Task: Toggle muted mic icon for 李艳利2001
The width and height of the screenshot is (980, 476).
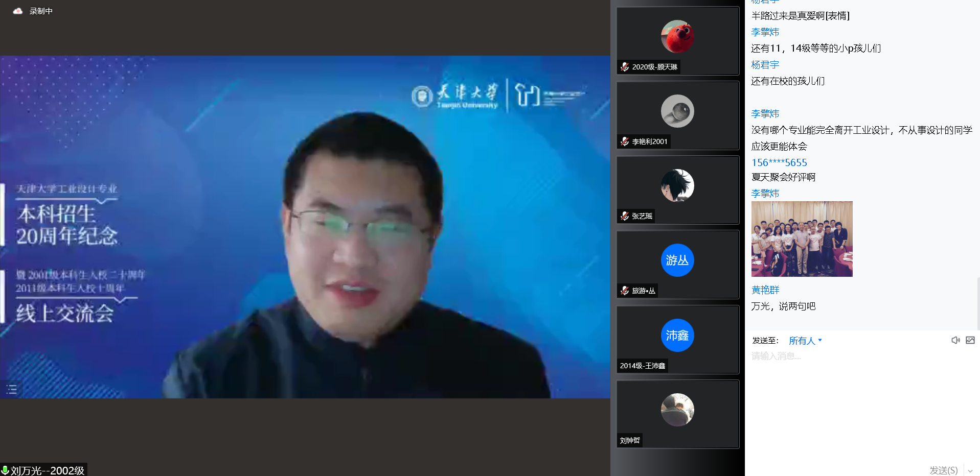Action: (x=625, y=141)
